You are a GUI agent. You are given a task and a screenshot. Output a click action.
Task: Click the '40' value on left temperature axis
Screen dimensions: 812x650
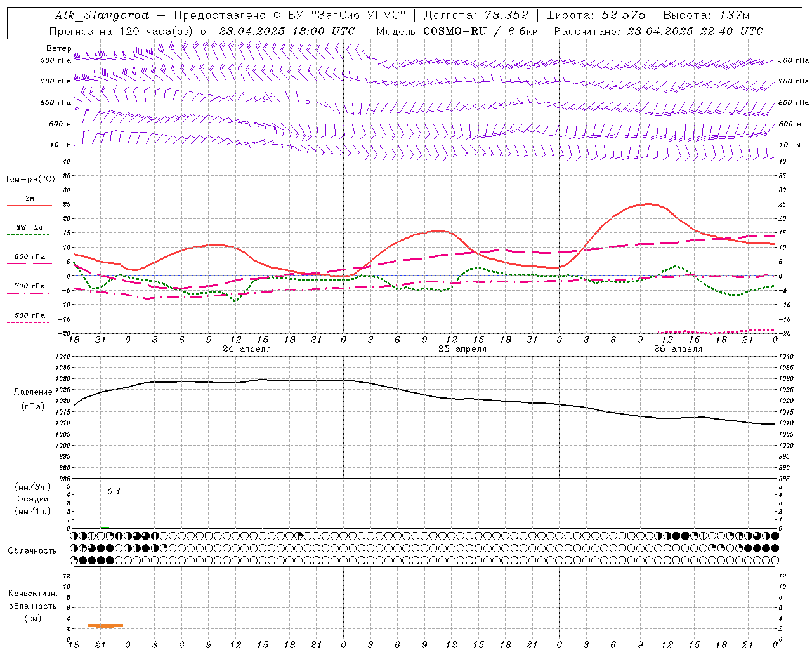pos(66,161)
